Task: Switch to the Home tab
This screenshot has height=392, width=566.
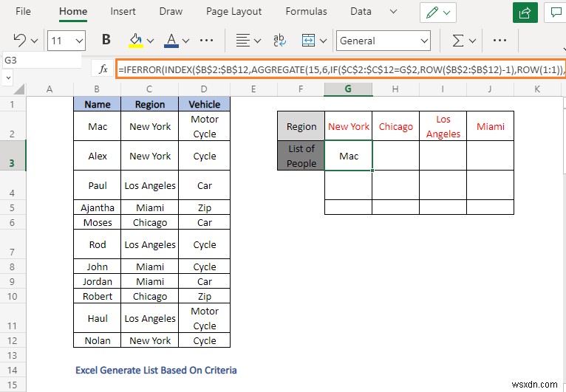Action: [73, 12]
